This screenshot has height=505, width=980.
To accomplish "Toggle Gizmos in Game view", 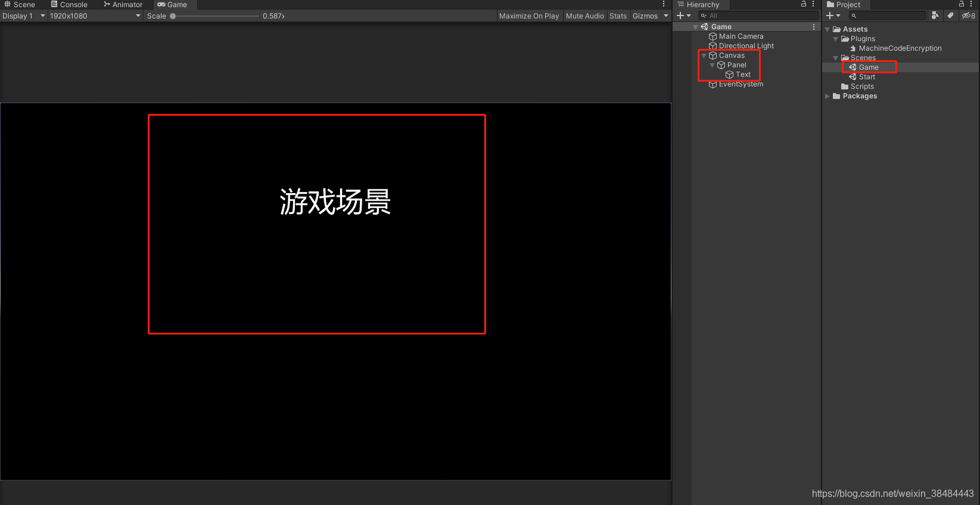I will click(x=645, y=16).
